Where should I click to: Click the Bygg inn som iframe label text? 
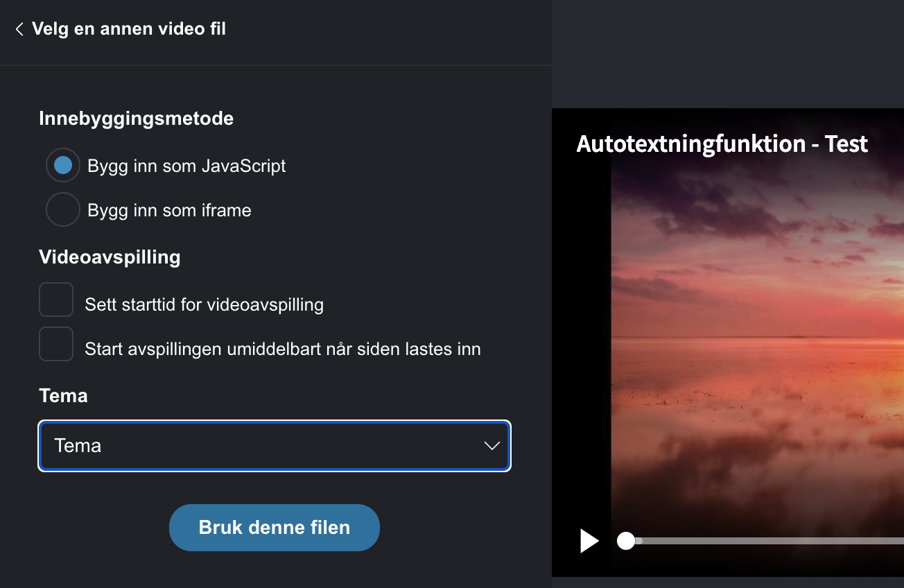[x=169, y=210]
